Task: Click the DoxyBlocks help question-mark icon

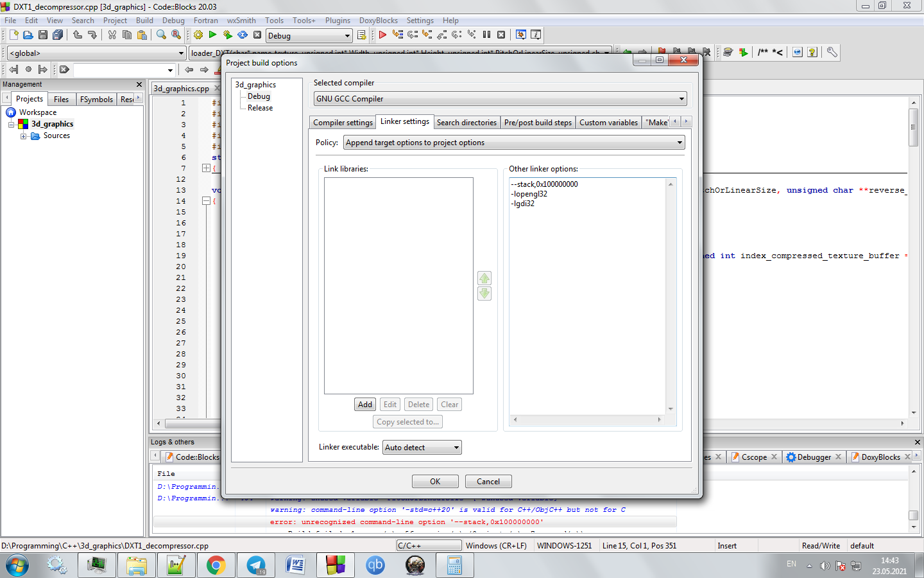Action: [x=812, y=52]
